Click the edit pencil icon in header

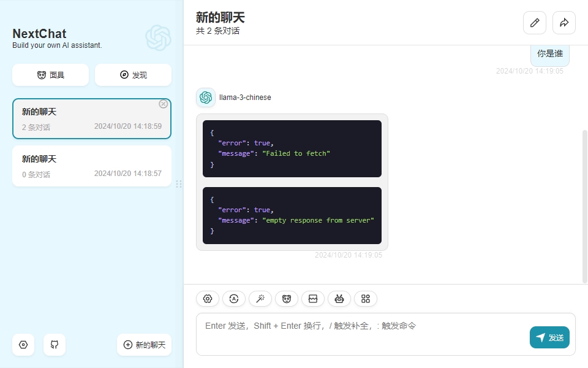pyautogui.click(x=534, y=23)
